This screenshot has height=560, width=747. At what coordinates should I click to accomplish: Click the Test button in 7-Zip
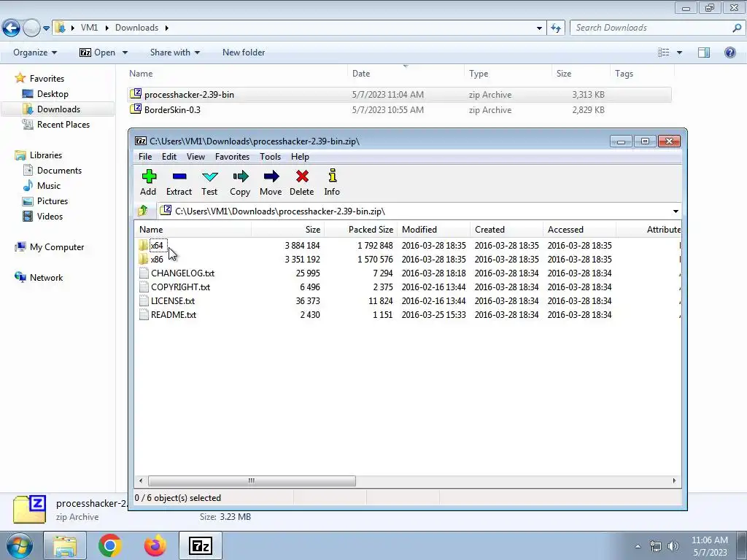click(x=209, y=182)
